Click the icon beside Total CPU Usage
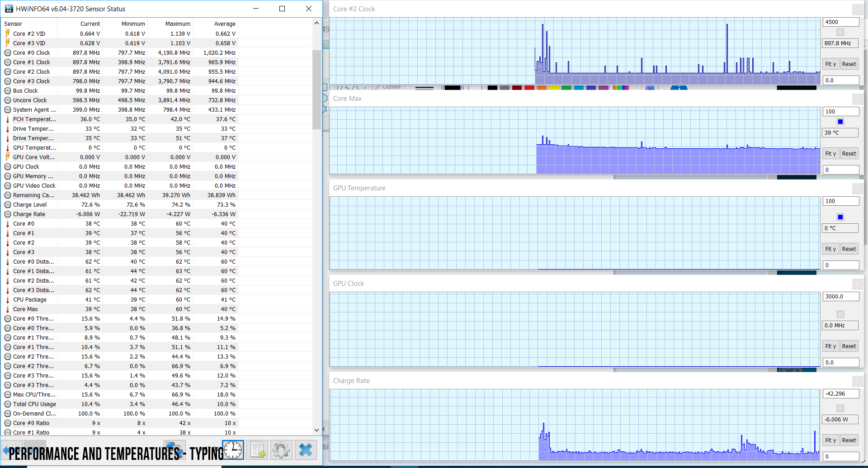 [x=8, y=404]
